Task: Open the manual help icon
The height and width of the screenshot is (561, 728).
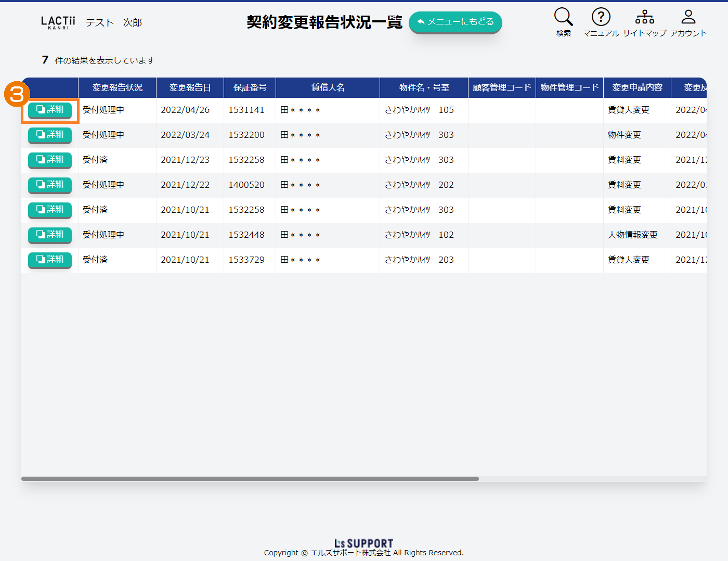Action: coord(601,17)
